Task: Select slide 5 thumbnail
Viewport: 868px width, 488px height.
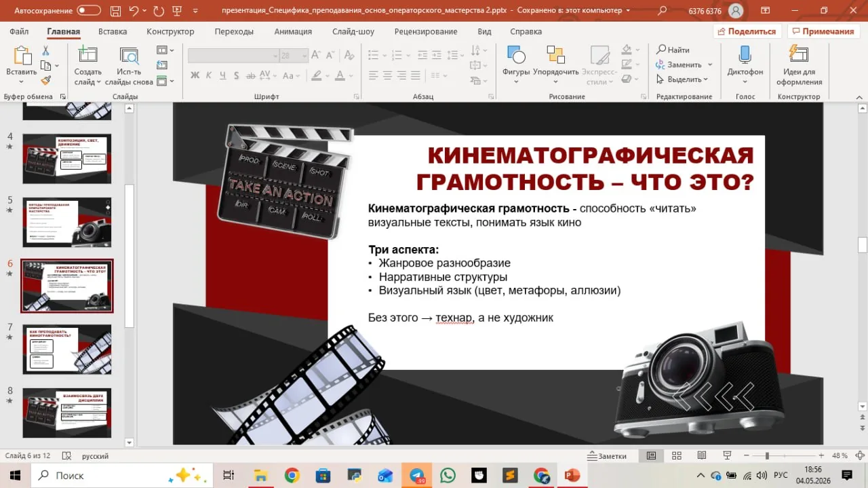Action: (67, 223)
